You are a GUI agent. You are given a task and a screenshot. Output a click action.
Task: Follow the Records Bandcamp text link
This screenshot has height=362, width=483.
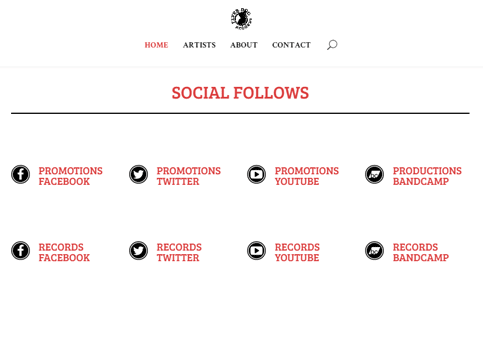tap(421, 252)
